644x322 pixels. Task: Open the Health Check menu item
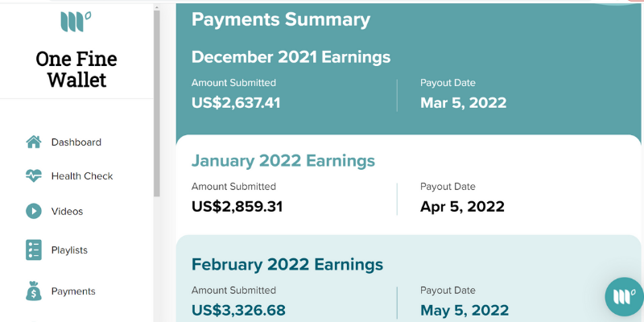82,175
